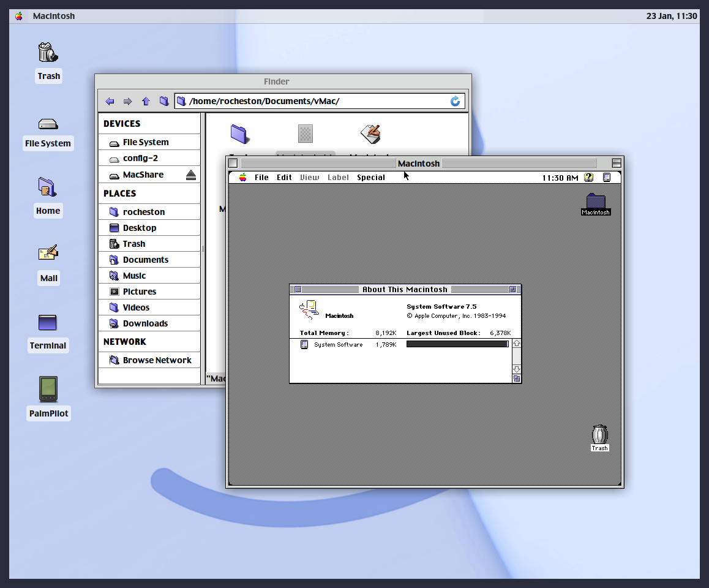Click the About window resize grow box

[x=516, y=379]
